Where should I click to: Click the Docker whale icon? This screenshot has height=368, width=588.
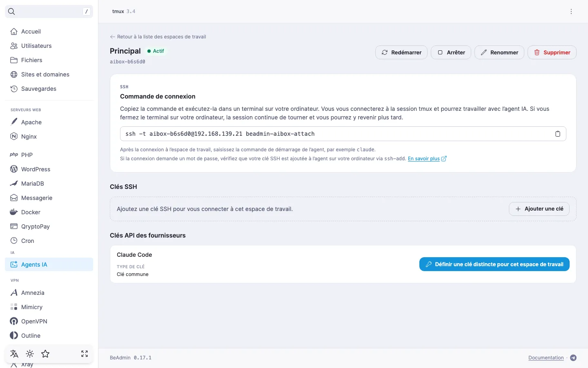tap(14, 212)
